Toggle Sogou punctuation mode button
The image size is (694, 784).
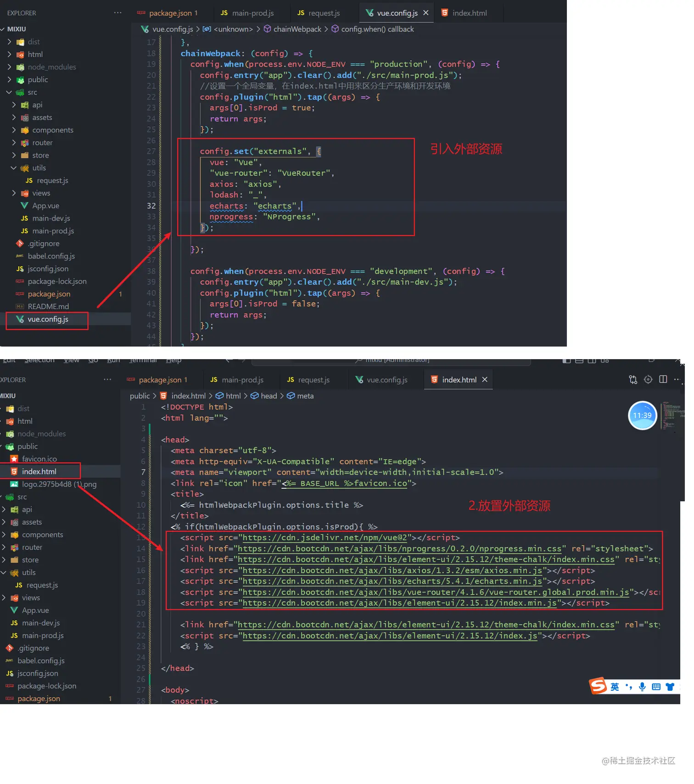[629, 687]
